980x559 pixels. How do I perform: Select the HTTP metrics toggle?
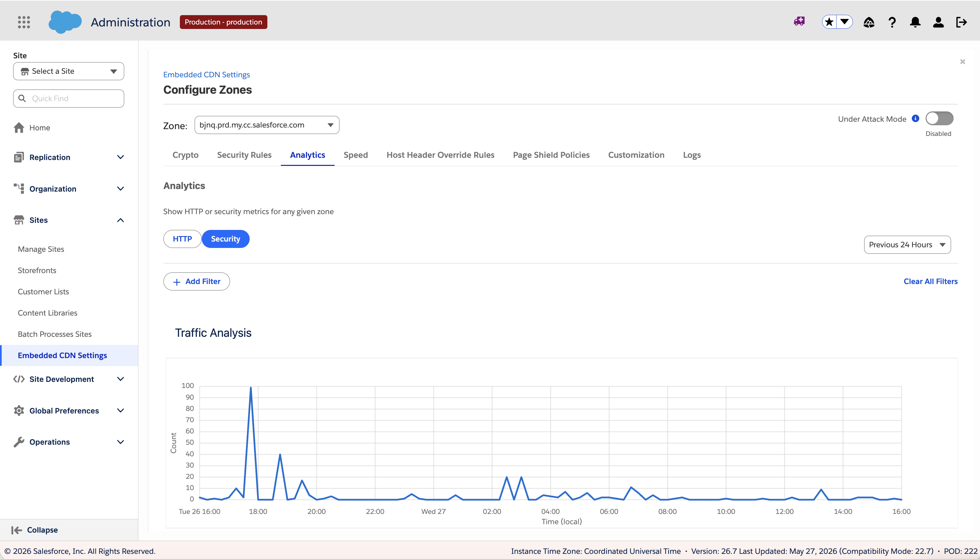pyautogui.click(x=182, y=239)
